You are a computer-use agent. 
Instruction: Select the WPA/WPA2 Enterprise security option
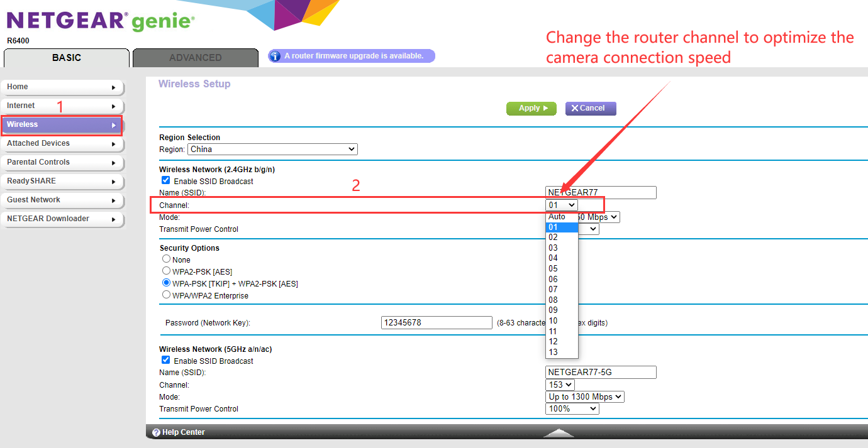pyautogui.click(x=166, y=295)
